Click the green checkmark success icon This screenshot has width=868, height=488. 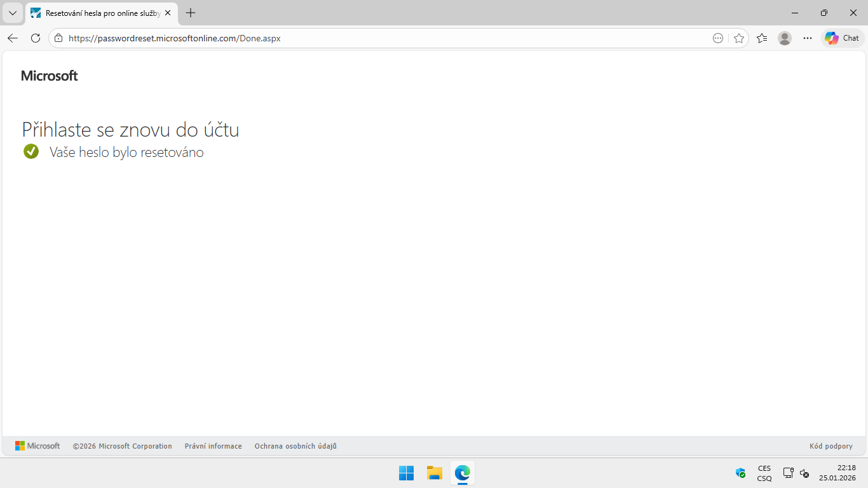pos(31,152)
